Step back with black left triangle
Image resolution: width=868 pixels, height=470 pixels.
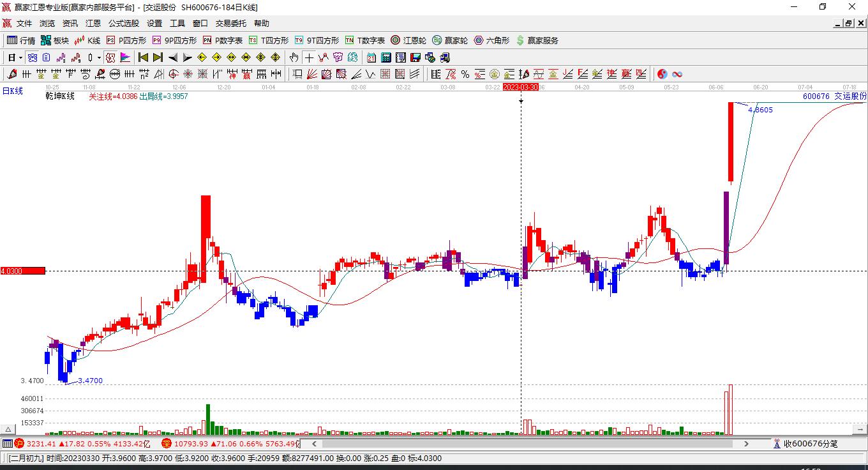click(172, 57)
